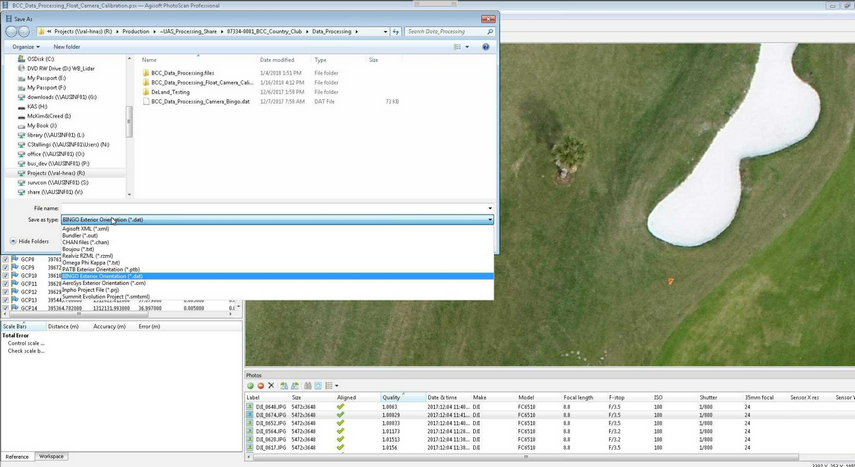Rotate photo right icon in Photos toolbar

click(x=295, y=386)
